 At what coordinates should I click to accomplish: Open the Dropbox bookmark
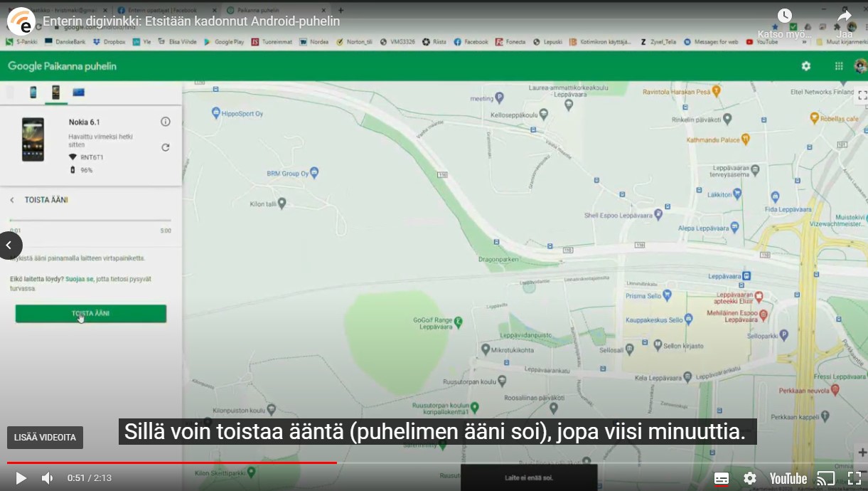point(109,42)
